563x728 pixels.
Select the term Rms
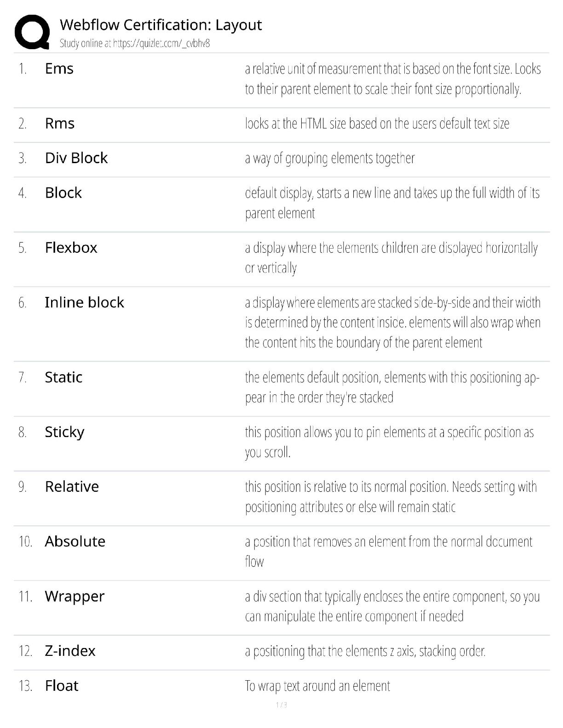tap(60, 123)
